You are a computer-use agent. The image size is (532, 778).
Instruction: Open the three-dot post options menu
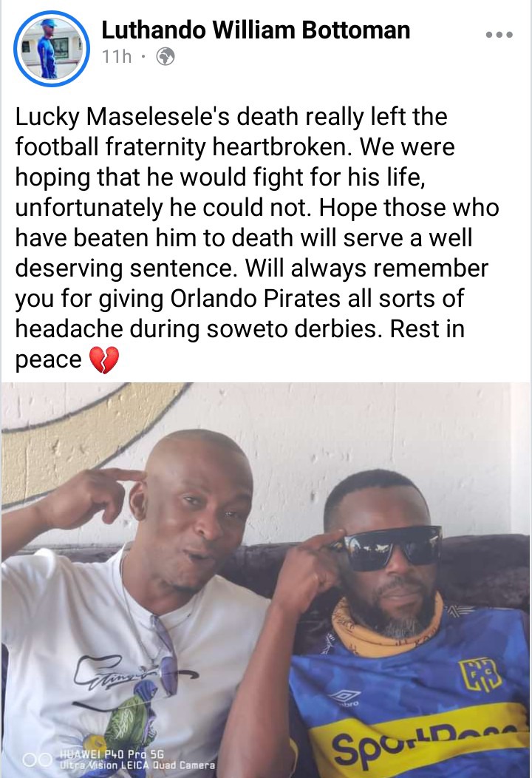(x=499, y=35)
